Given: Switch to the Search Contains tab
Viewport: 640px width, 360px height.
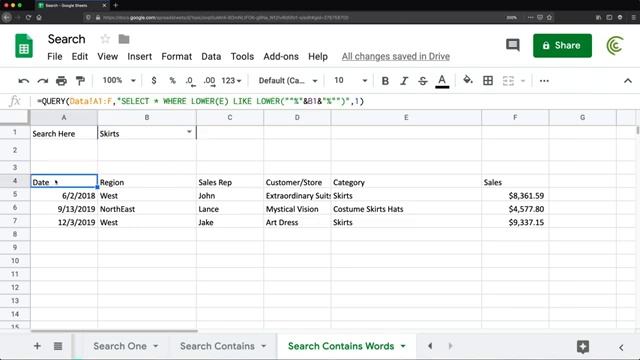Looking at the screenshot, I should 217,346.
